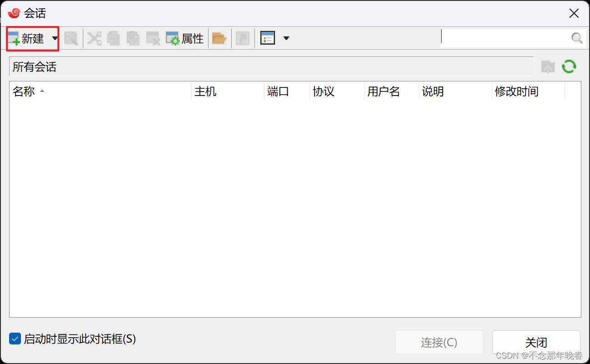Click the list view mode icon
Viewport: 590px width, 364px height.
(268, 39)
